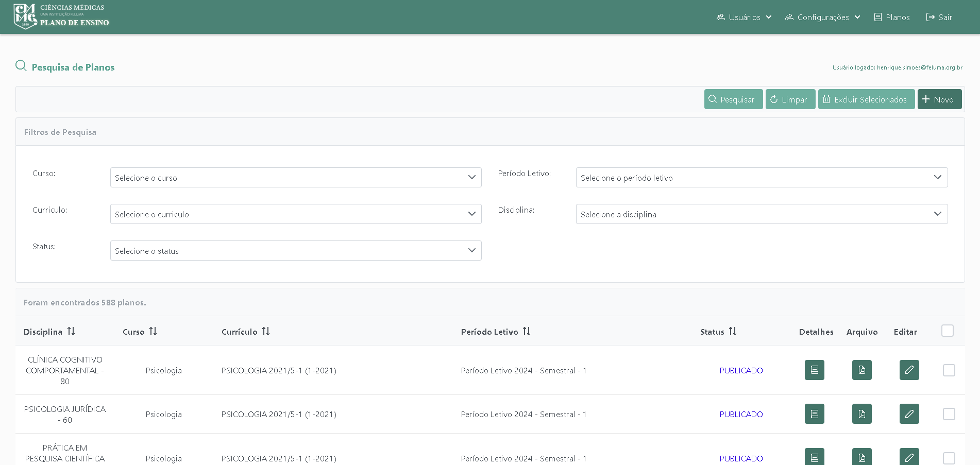
Task: Open the Período Letivo dropdown
Action: click(762, 178)
